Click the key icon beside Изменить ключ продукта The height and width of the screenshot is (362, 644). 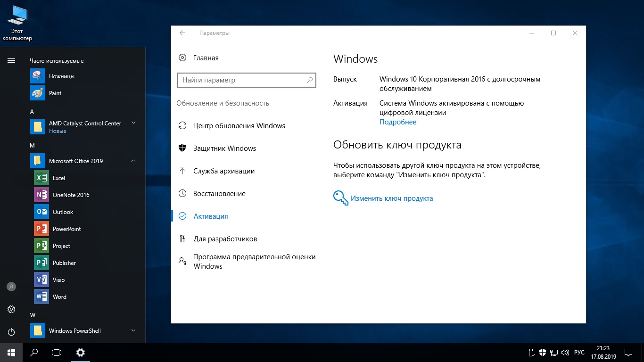pos(340,198)
